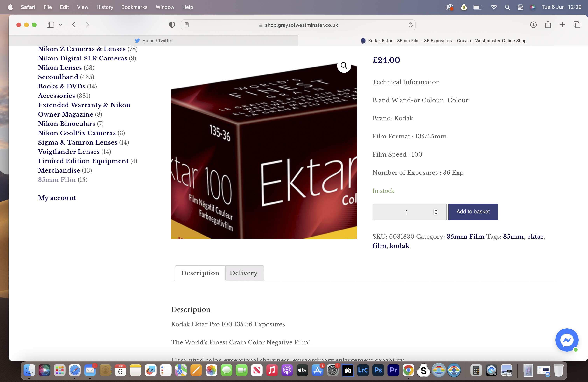
Task: Switch to the Home / Twitter tab
Action: [x=153, y=40]
